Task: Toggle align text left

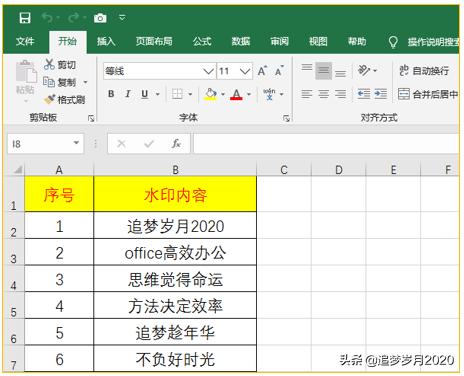Action: 307,94
